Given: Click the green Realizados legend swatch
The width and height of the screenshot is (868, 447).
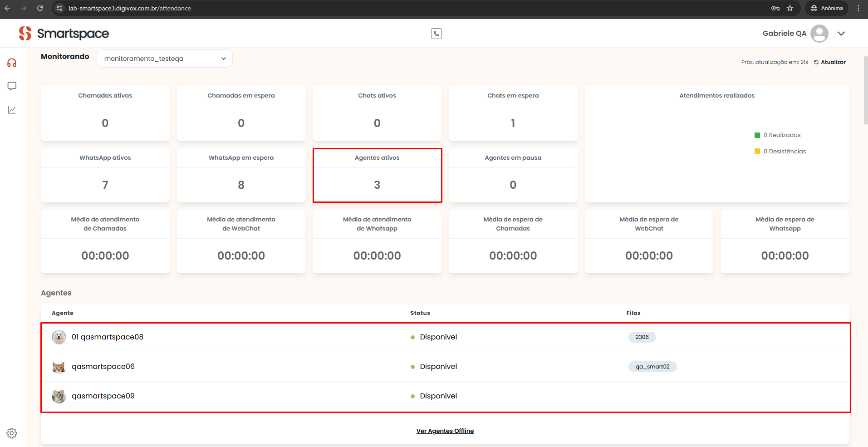Looking at the screenshot, I should pyautogui.click(x=757, y=135).
